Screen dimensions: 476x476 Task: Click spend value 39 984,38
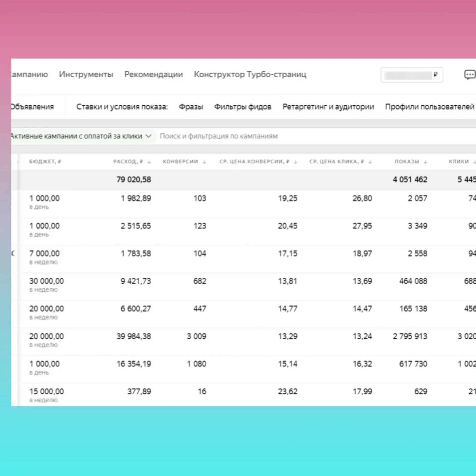pos(134,336)
